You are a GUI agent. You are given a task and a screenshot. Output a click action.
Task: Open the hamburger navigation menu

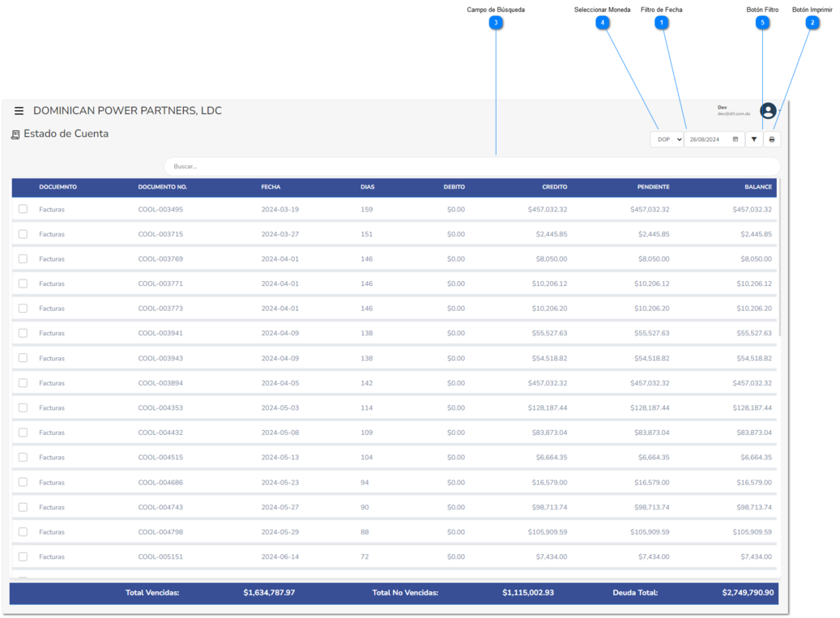[19, 111]
